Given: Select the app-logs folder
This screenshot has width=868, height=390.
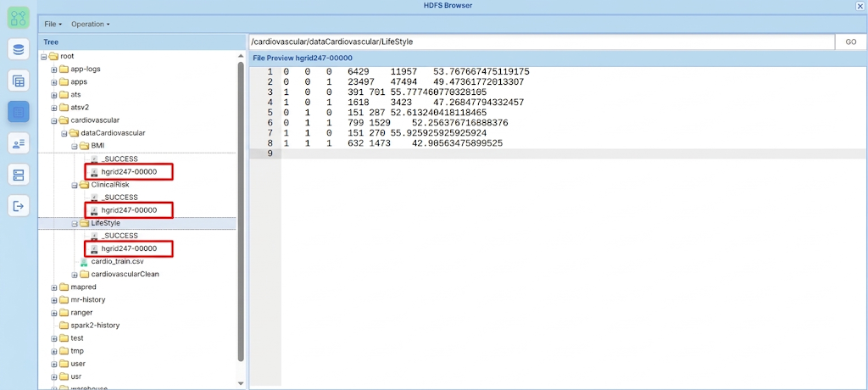Looking at the screenshot, I should [x=86, y=69].
